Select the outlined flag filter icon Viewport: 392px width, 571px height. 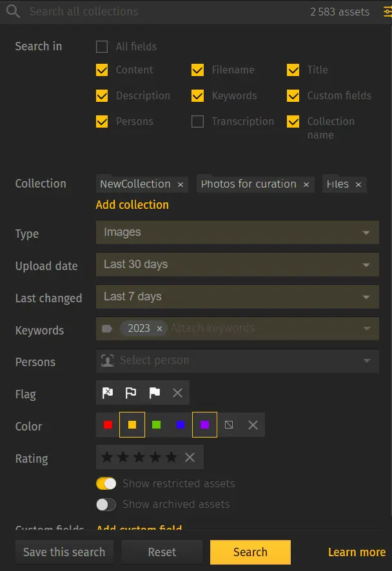point(132,392)
